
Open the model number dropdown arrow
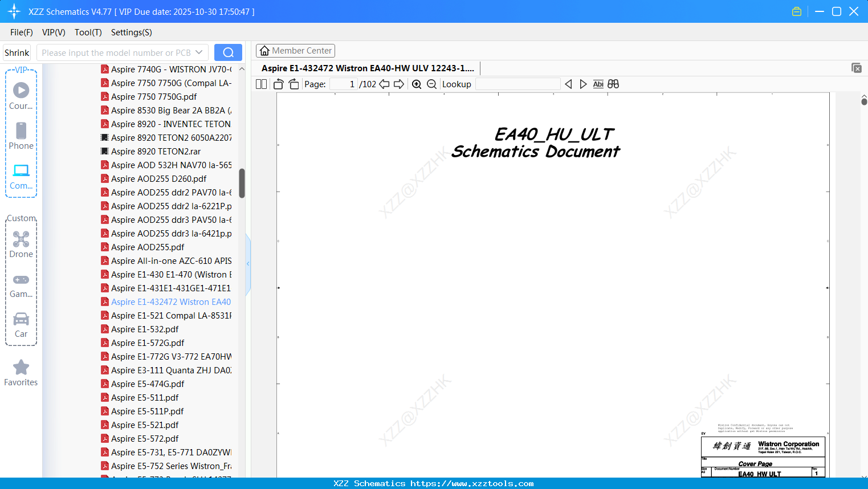(x=199, y=52)
